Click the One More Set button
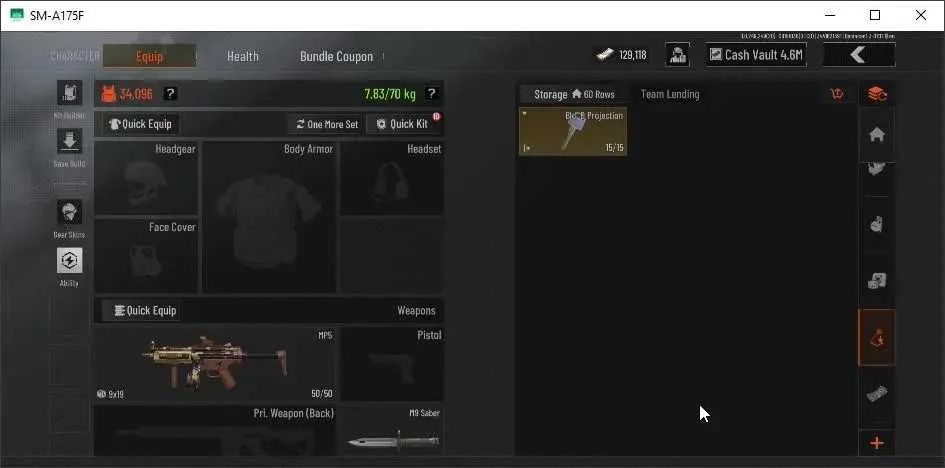Image resolution: width=945 pixels, height=468 pixels. pos(326,124)
